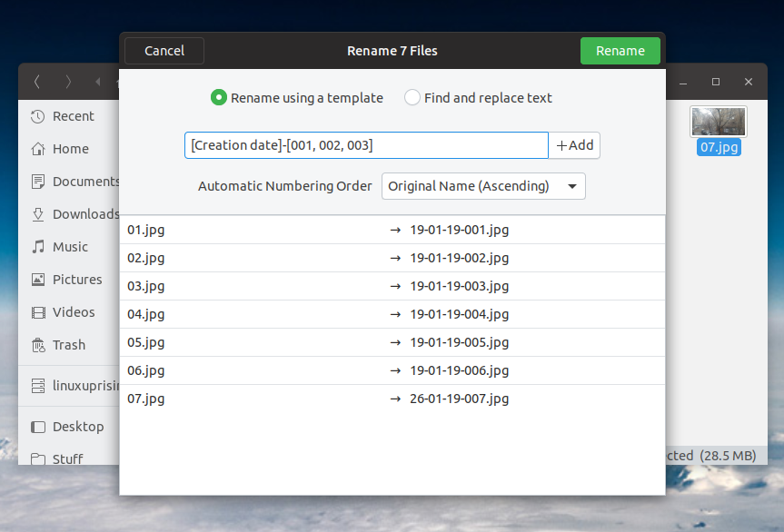Open the Videos folder from the sidebar
Image resolution: width=784 pixels, height=532 pixels.
pyautogui.click(x=67, y=312)
